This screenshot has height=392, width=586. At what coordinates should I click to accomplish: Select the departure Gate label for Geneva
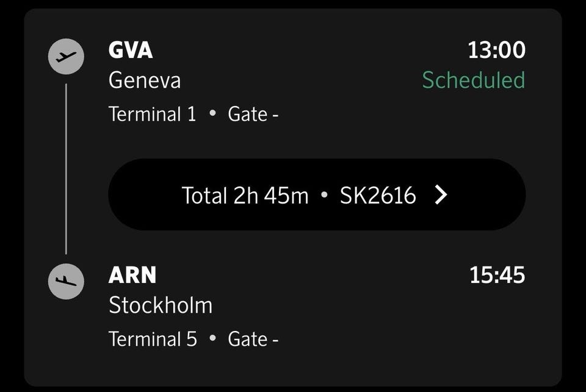click(x=253, y=114)
